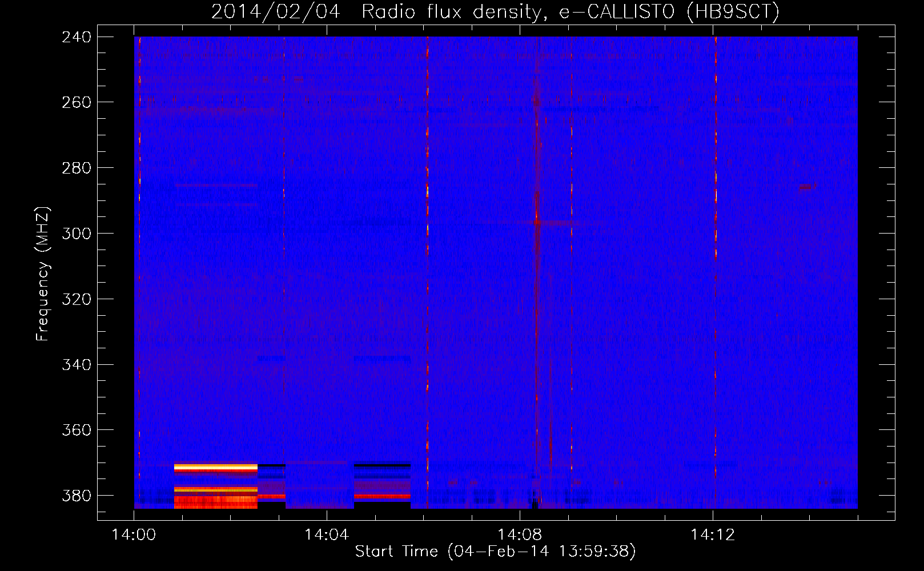Image resolution: width=924 pixels, height=571 pixels.
Task: Click the 14:12 time tick label
Action: [x=713, y=535]
